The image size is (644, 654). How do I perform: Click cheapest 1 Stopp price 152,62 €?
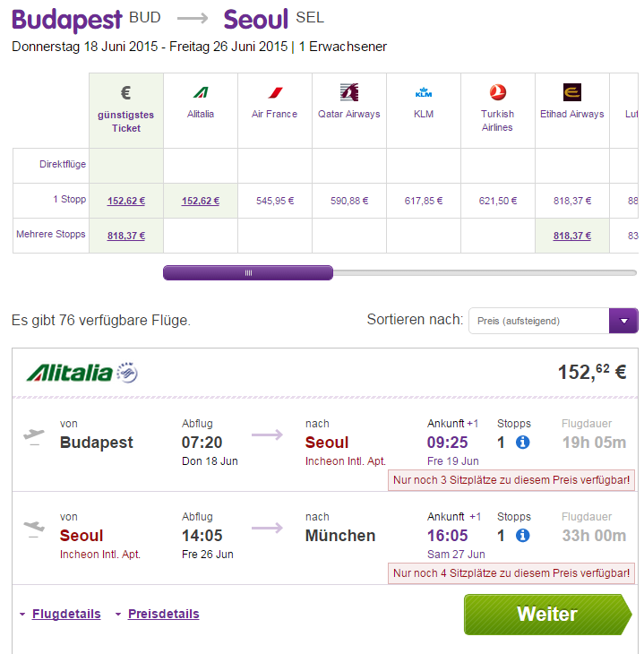tap(126, 201)
